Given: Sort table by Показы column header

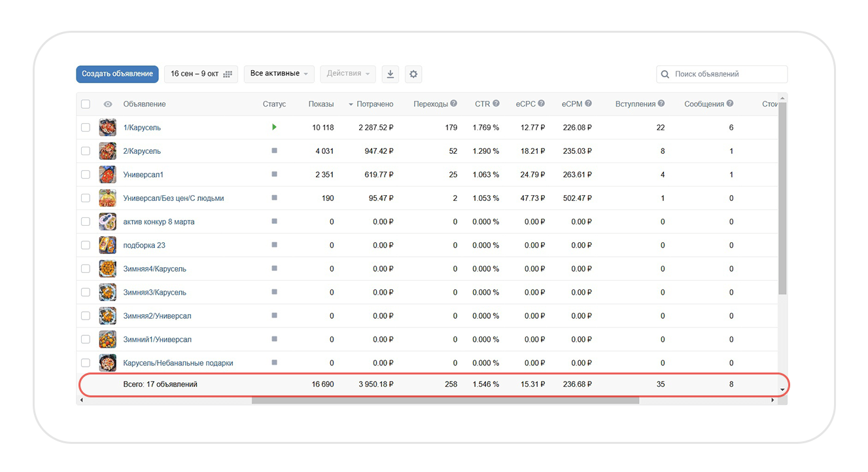Looking at the screenshot, I should (x=321, y=104).
